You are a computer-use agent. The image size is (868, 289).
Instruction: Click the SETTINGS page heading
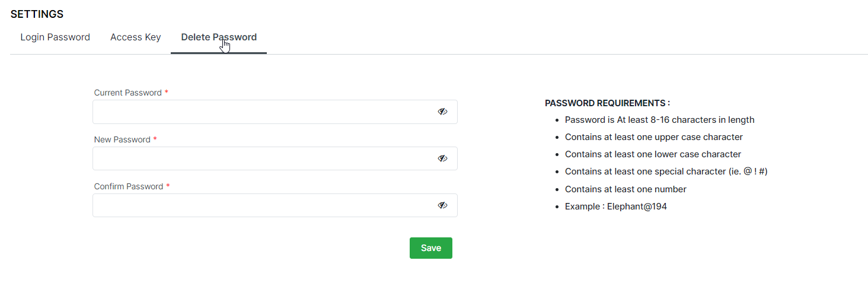(37, 14)
